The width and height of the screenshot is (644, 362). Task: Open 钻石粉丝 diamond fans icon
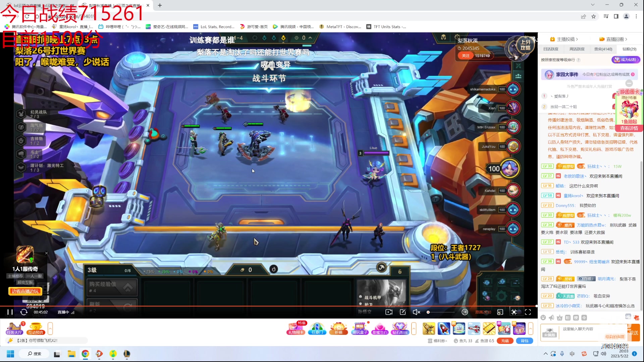pos(400,328)
